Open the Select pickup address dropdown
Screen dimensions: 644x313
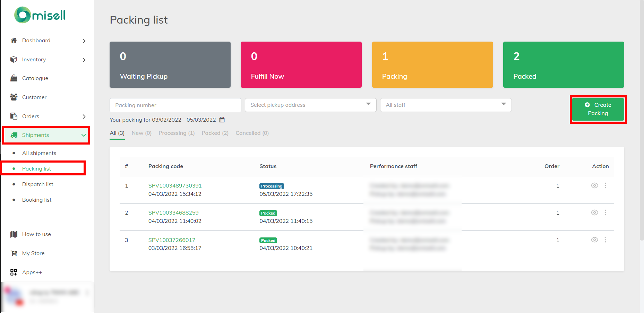tap(310, 105)
